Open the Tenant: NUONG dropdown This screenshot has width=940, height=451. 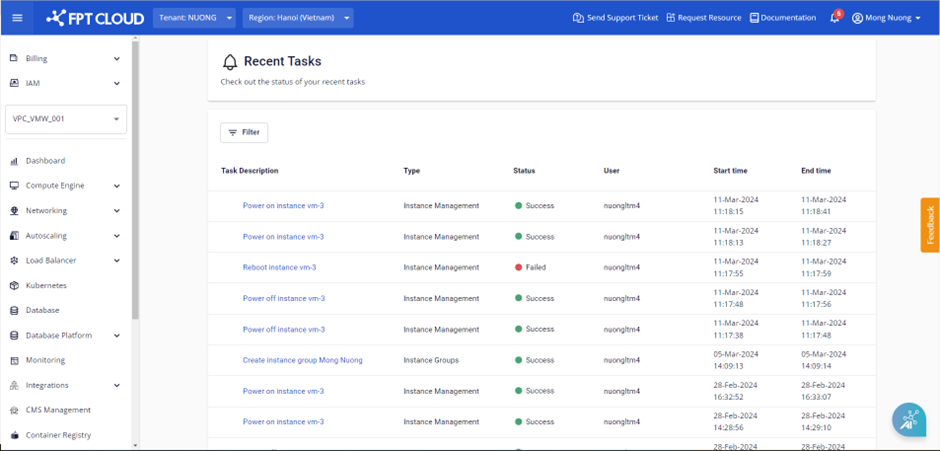tap(195, 18)
